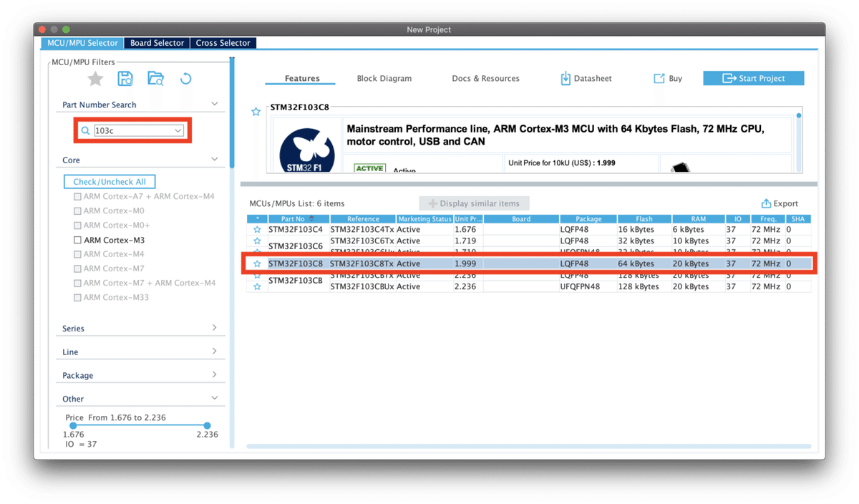Sort the list by the Part No column header
Viewport: 859px width, 504px height.
coord(299,219)
